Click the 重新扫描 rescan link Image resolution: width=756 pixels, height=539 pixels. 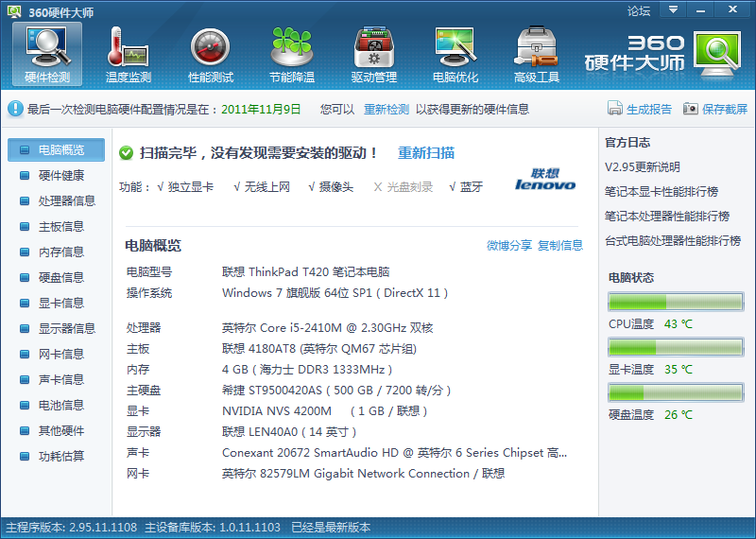click(426, 153)
